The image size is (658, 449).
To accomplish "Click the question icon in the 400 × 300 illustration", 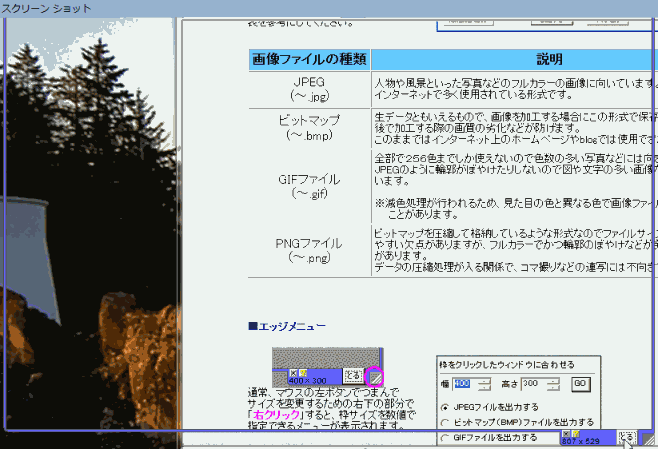I will [x=303, y=373].
